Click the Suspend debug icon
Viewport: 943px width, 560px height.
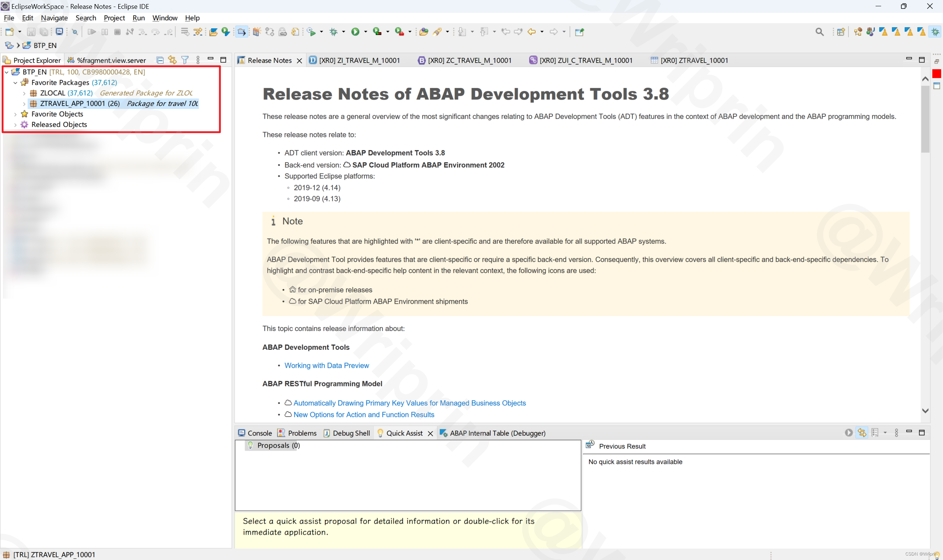(x=105, y=32)
